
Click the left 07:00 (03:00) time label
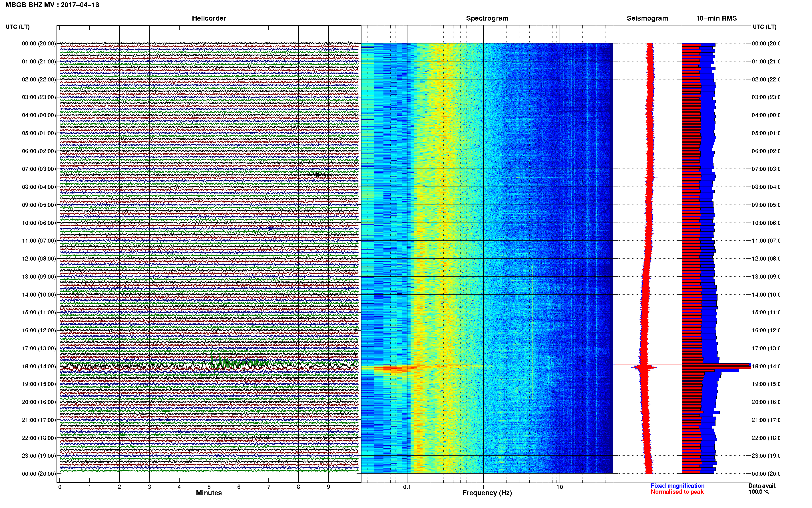pyautogui.click(x=39, y=169)
